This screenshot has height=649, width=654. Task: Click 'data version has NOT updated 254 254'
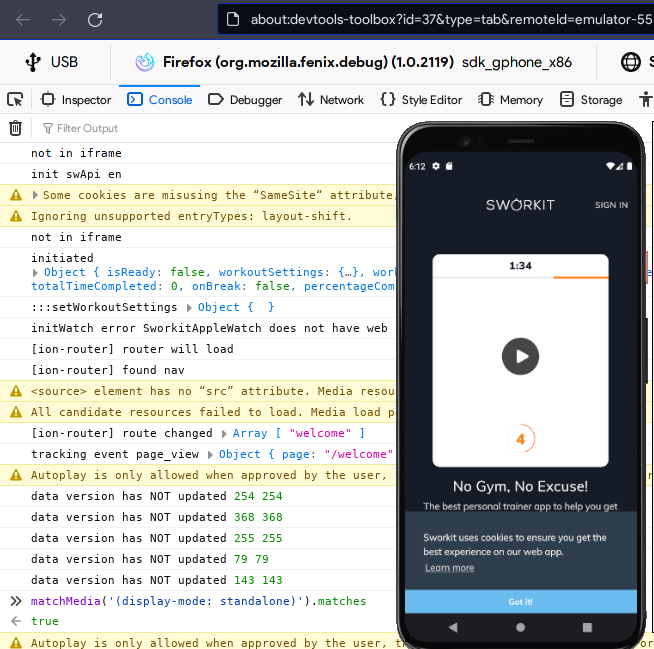coord(156,496)
